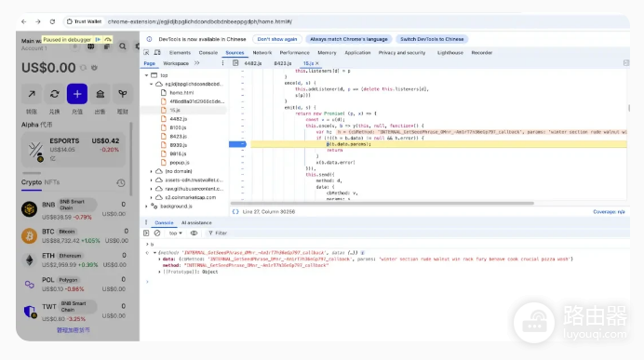Go back with the browser back arrow
The image size is (644, 360).
[x=24, y=21]
